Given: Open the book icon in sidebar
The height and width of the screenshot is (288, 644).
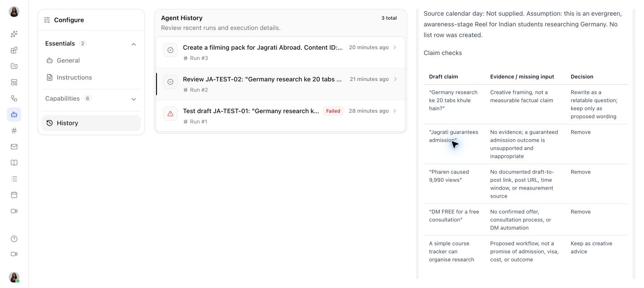Looking at the screenshot, I should 14,163.
